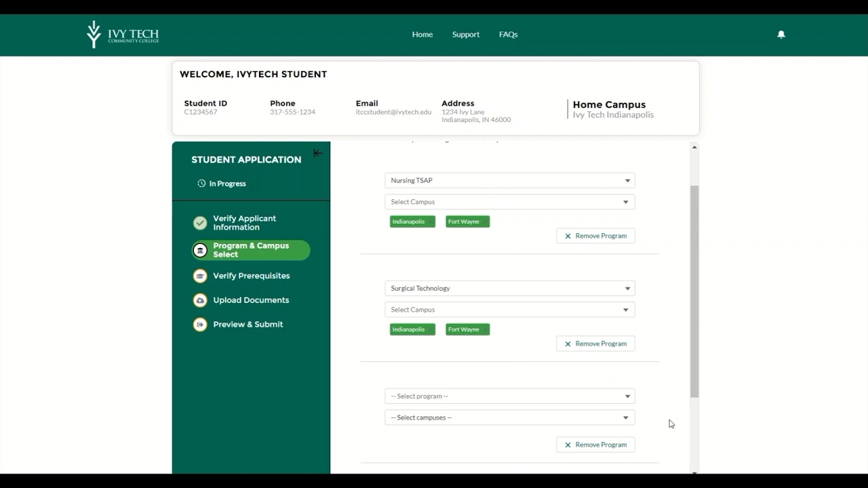This screenshot has height=488, width=868.
Task: Click the In Progress clock icon
Action: (x=201, y=183)
